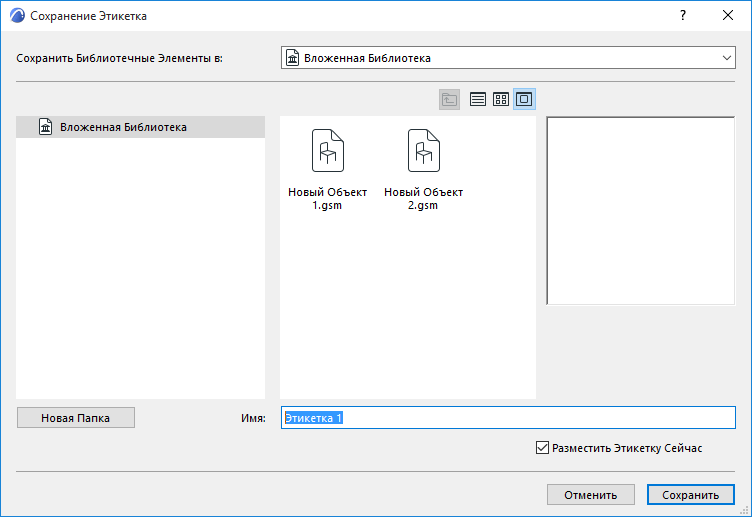Image resolution: width=752 pixels, height=517 pixels.
Task: Click the empty preview pane
Action: pos(641,211)
